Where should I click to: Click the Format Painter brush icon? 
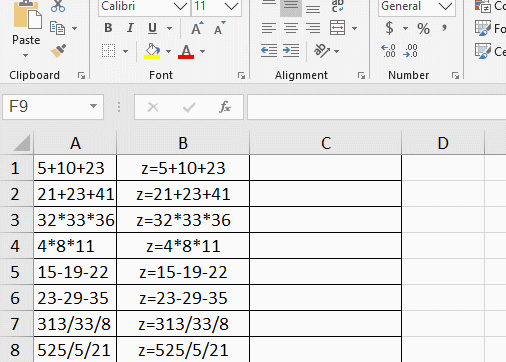(x=58, y=51)
